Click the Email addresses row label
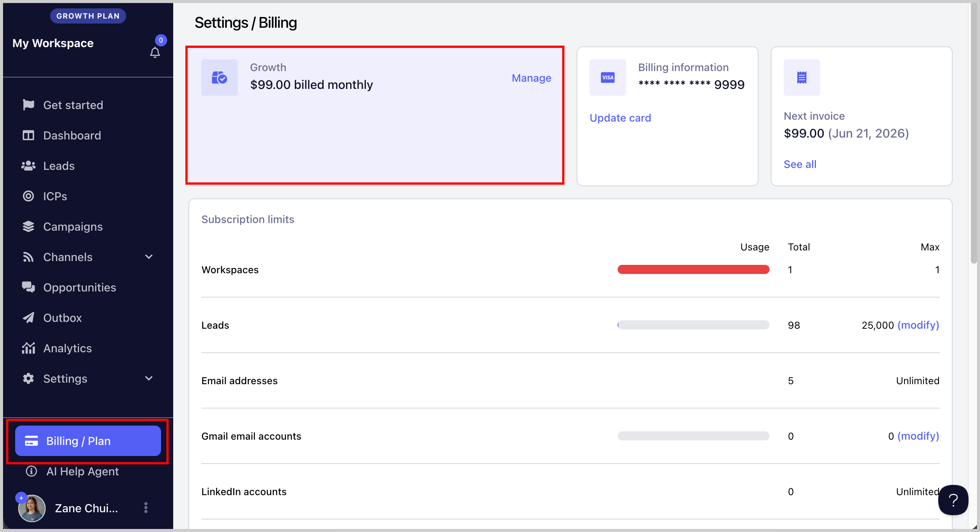This screenshot has width=980, height=532. [x=239, y=380]
